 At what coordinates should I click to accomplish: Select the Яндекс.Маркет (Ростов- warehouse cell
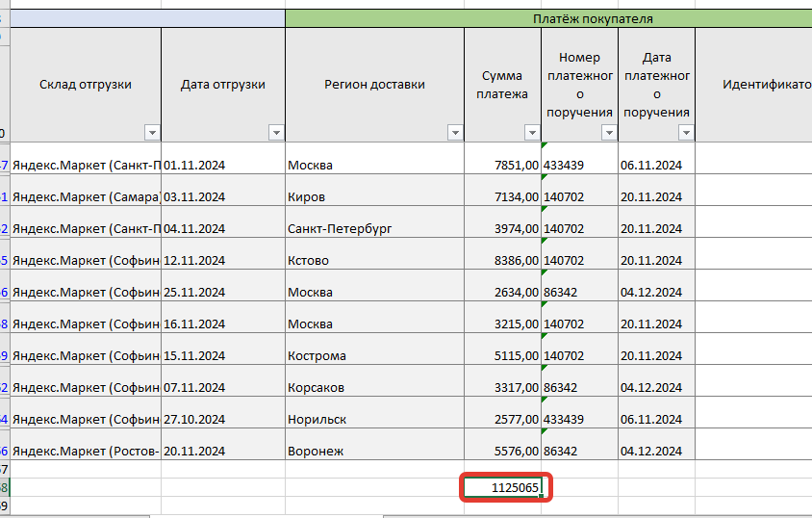[86, 444]
